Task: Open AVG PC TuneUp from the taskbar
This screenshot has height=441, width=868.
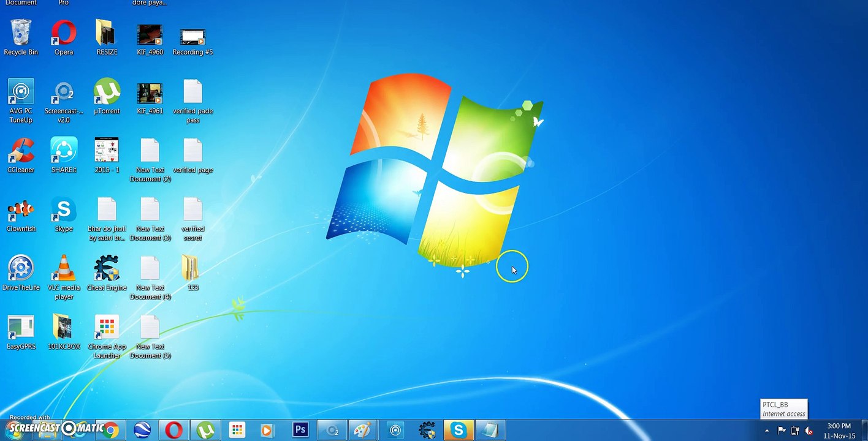Action: tap(395, 431)
